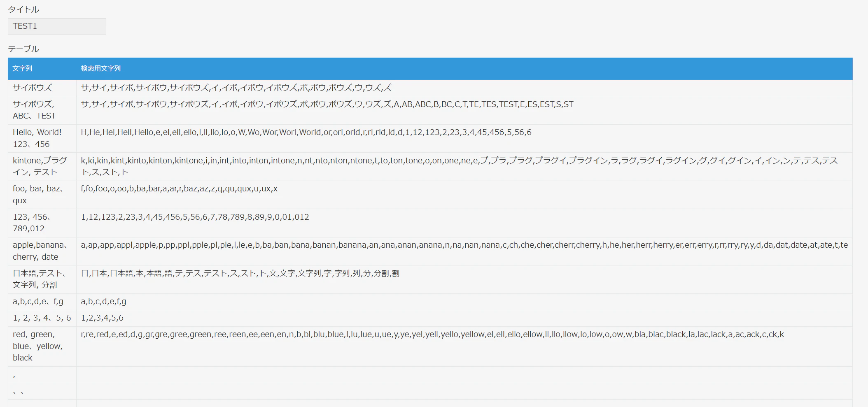Select the 123, 456、789,012 cell
The width and height of the screenshot is (868, 407).
pos(42,223)
